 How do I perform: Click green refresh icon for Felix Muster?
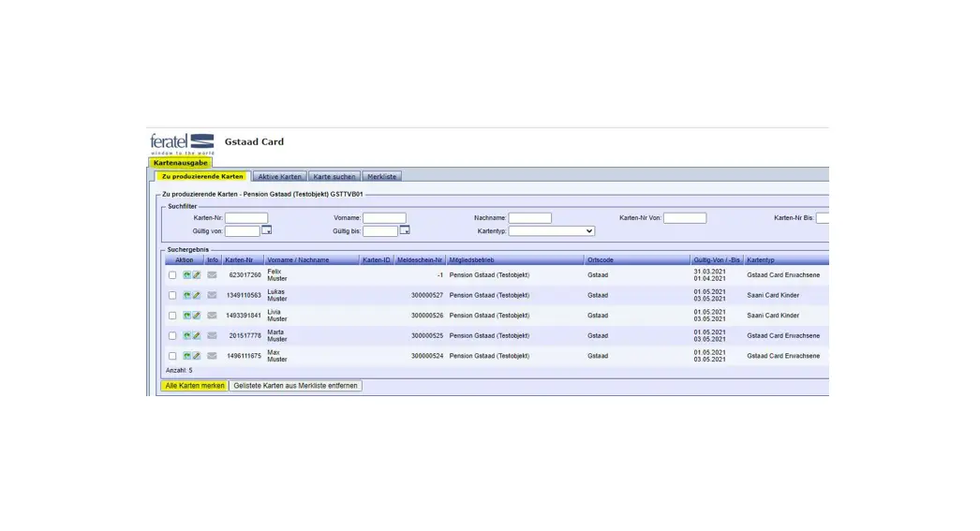(186, 275)
